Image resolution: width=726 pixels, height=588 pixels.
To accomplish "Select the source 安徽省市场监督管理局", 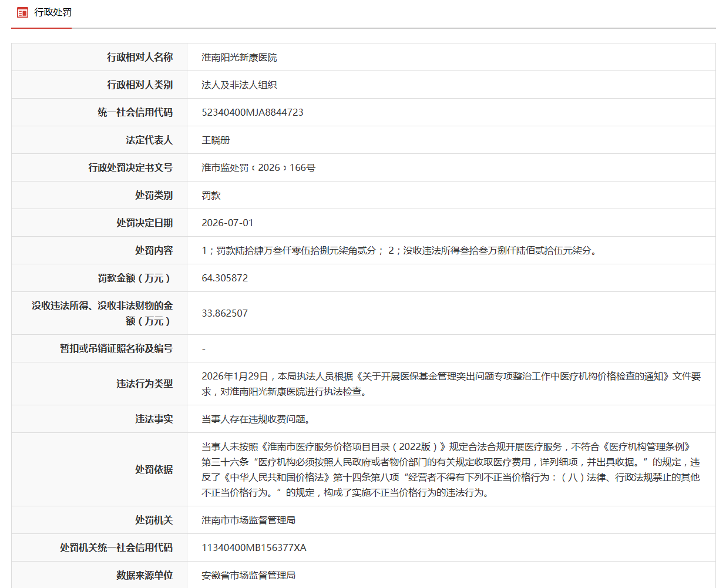I will tap(248, 575).
